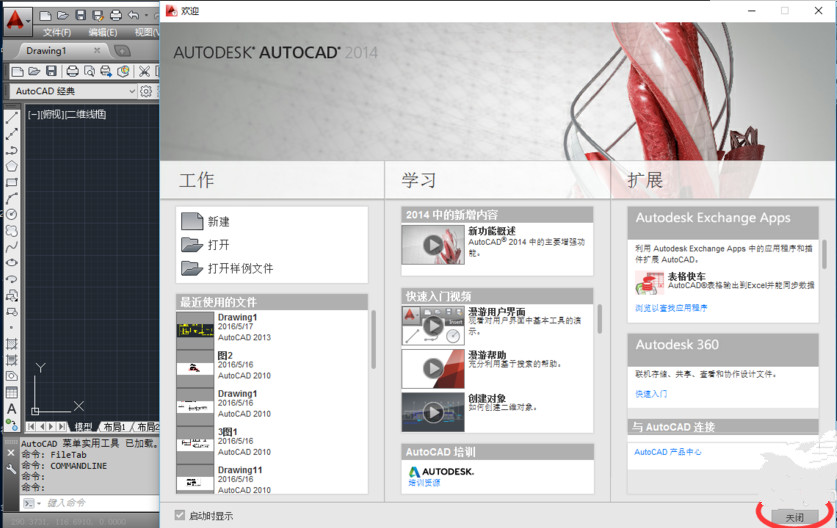Click Save in the quick access toolbar
837x528 pixels.
81,15
